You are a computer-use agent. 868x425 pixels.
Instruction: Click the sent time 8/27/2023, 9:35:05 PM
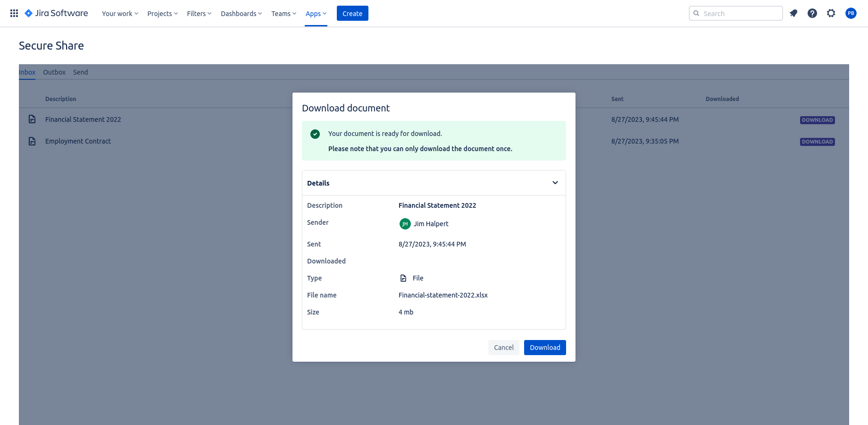[x=645, y=141]
